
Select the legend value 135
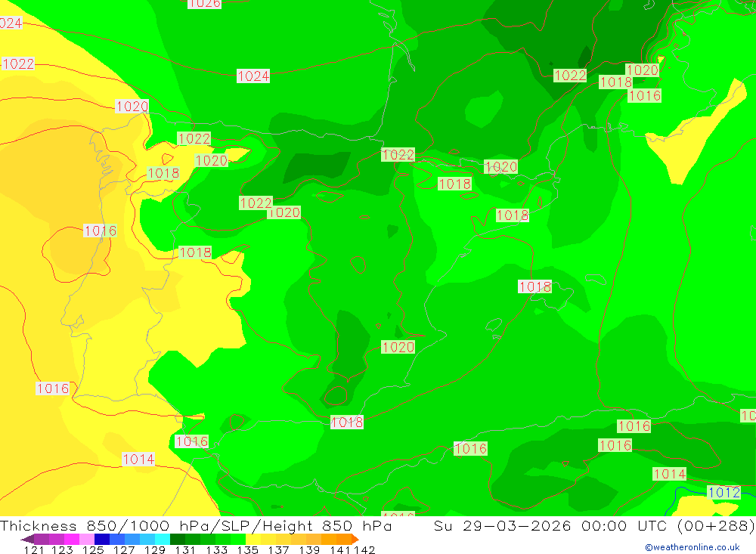247,549
